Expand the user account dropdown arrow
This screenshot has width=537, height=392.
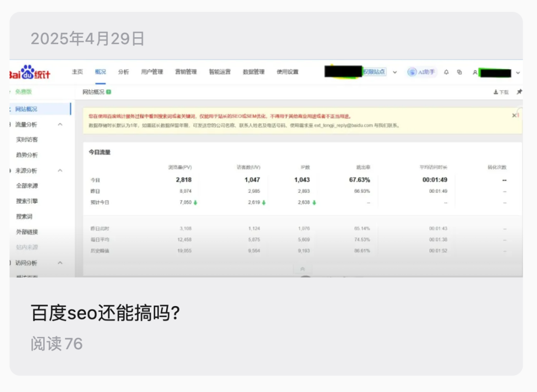pyautogui.click(x=518, y=73)
